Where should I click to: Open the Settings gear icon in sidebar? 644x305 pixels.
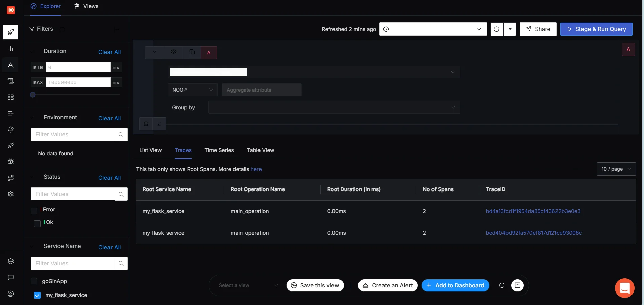pyautogui.click(x=10, y=194)
